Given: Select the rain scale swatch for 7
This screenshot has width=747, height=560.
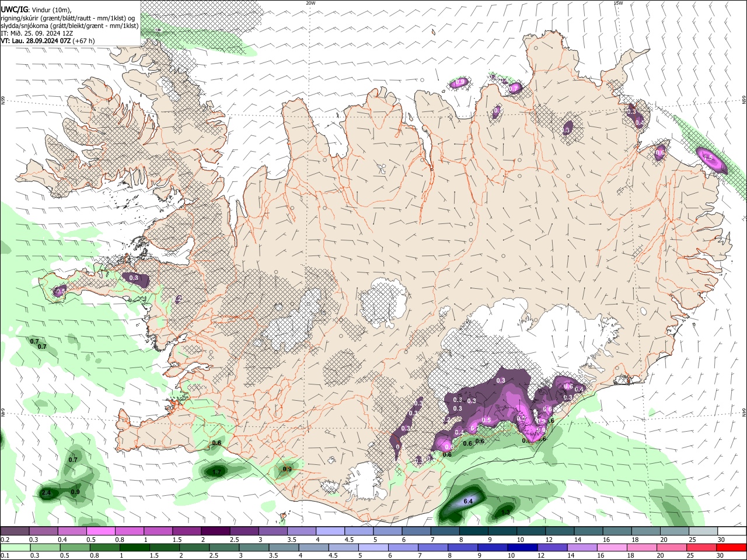Looking at the screenshot, I should (434, 548).
